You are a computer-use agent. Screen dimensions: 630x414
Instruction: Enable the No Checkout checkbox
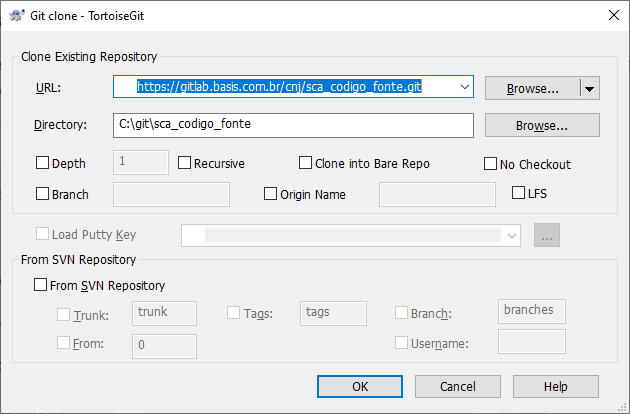491,164
